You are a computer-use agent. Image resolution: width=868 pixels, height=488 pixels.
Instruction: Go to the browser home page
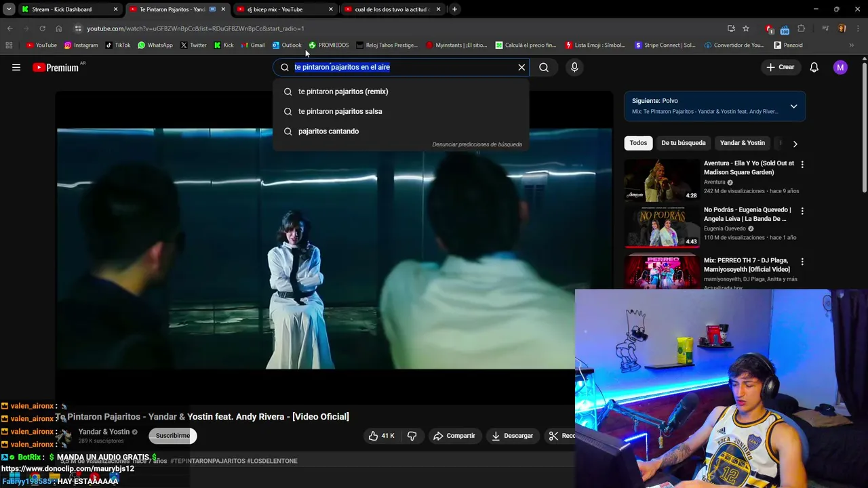click(58, 28)
